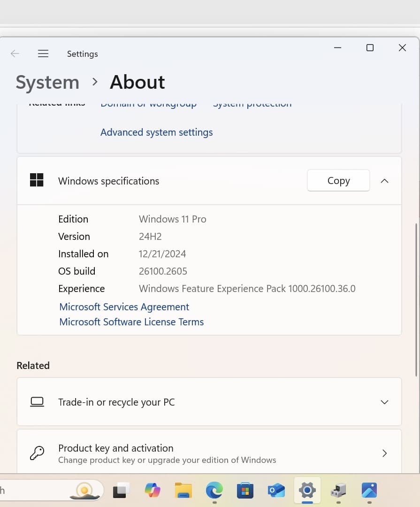Open the Photos app from the taskbar
Screen dimensions: 420x507
click(369, 491)
